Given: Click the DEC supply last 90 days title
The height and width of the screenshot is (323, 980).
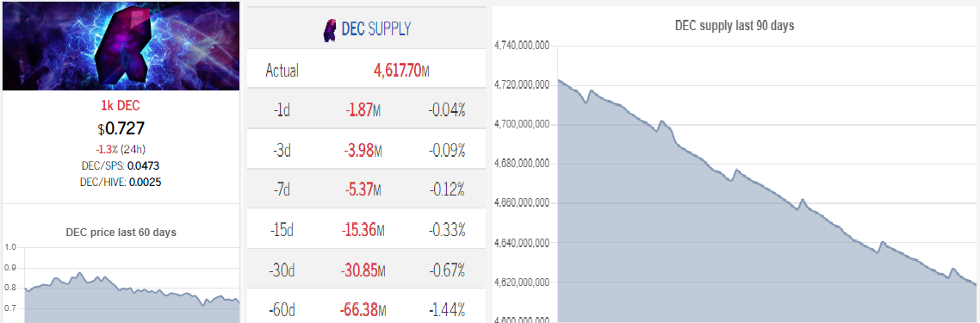Looking at the screenshot, I should pyautogui.click(x=735, y=26).
